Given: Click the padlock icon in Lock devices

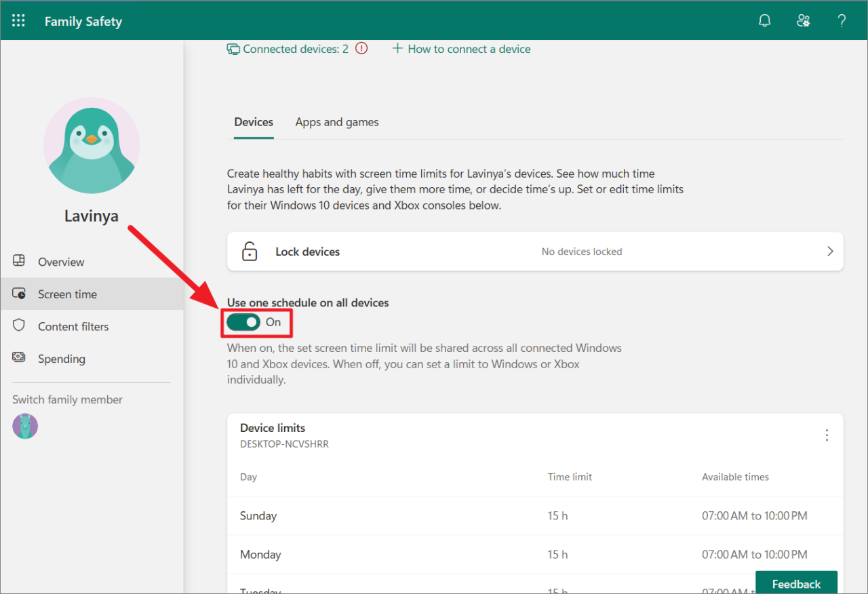Looking at the screenshot, I should click(x=250, y=252).
